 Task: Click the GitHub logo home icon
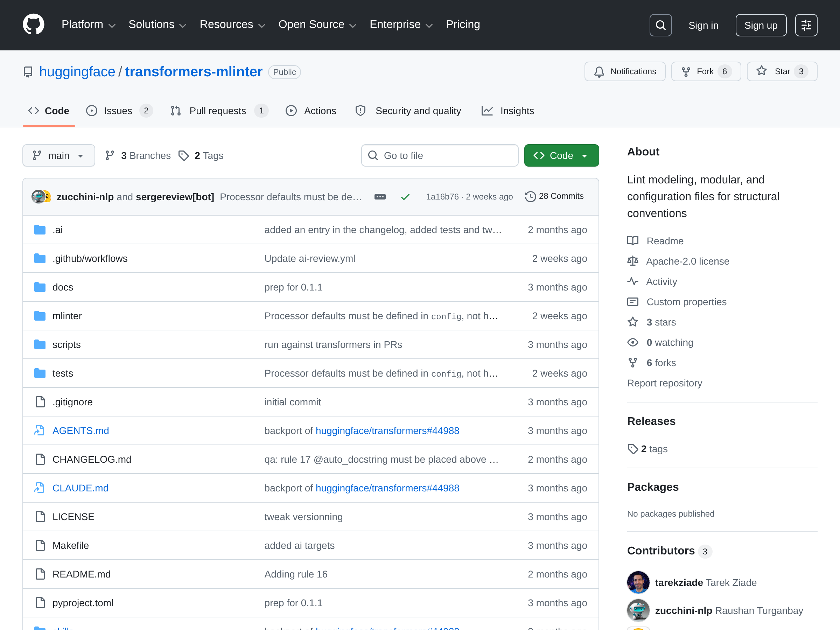[x=33, y=25]
